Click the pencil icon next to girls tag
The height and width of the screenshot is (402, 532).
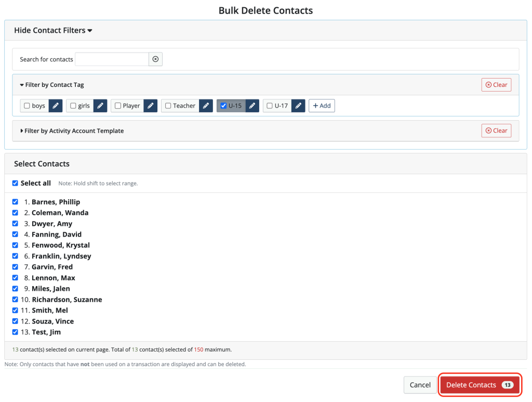100,106
